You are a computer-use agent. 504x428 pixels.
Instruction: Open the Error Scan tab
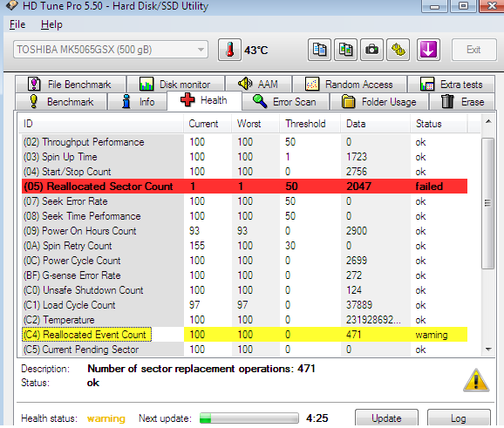(285, 102)
